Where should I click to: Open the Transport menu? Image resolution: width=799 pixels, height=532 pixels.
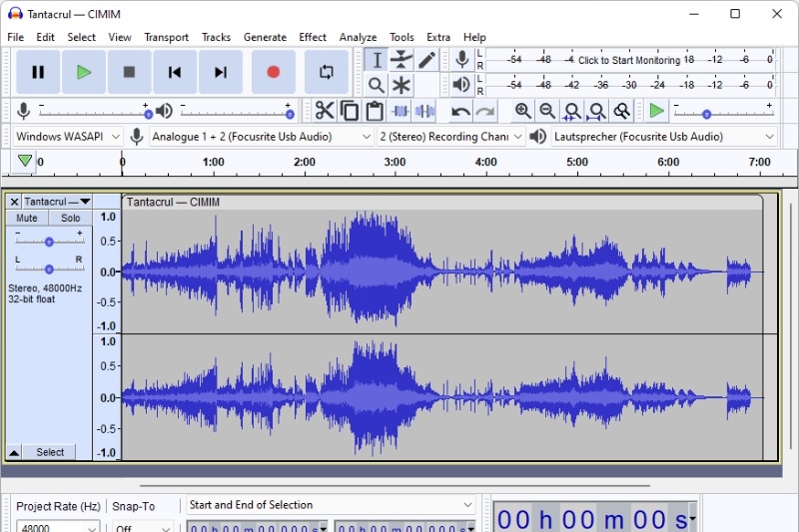coord(166,37)
